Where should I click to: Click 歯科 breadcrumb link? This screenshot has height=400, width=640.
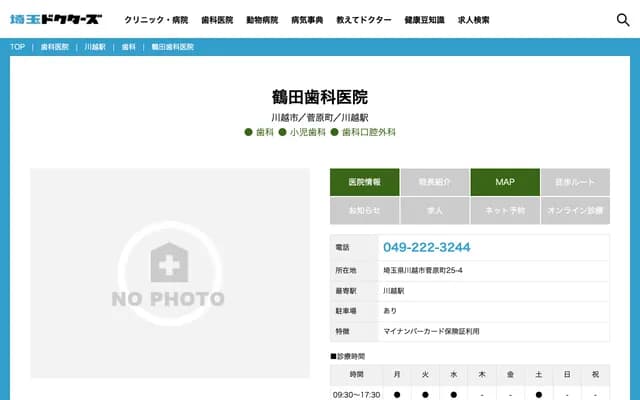[x=128, y=47]
